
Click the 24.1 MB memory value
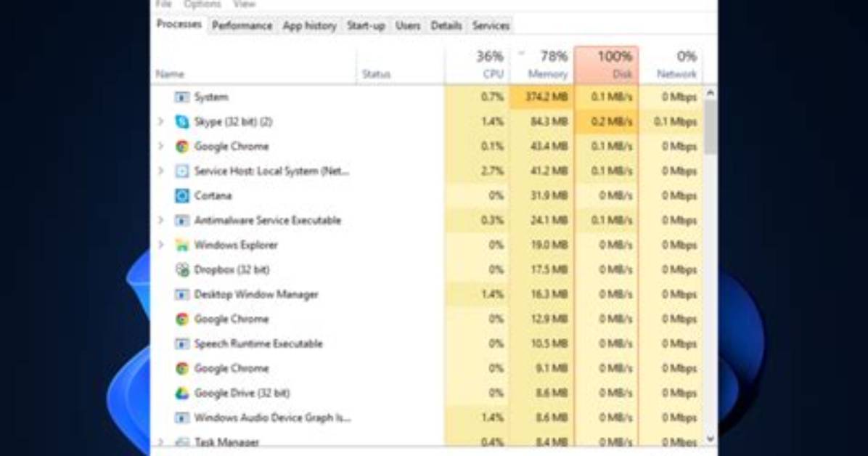click(x=549, y=221)
